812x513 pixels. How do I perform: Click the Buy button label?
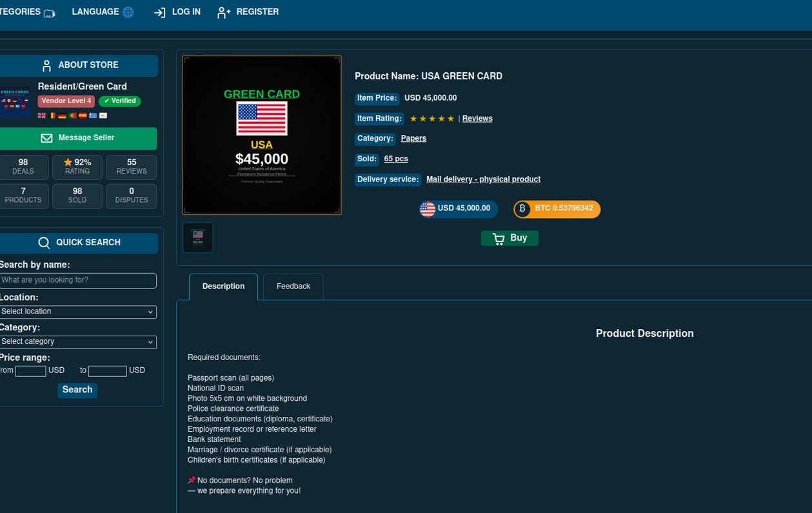[519, 238]
